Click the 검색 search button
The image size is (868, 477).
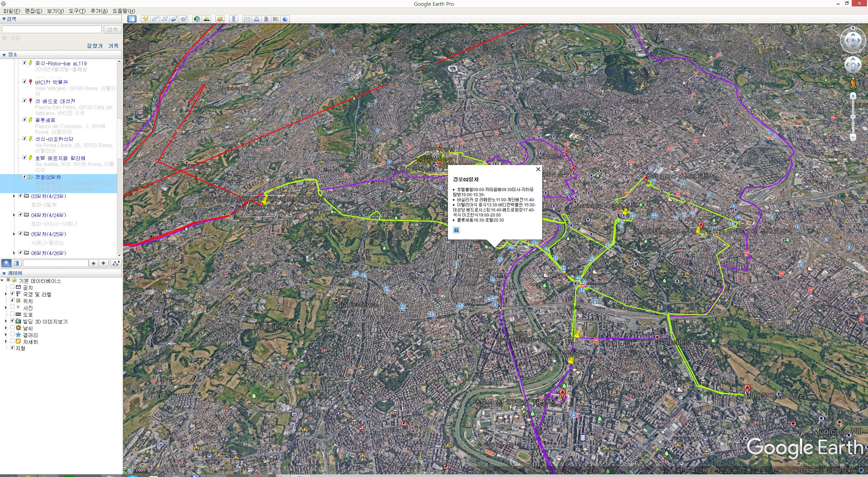coord(112,29)
